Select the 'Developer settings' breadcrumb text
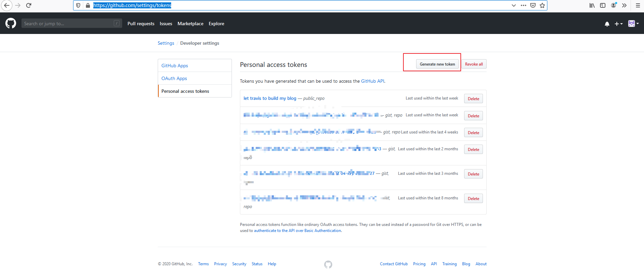Screen dimensions: 644x276 point(200,43)
